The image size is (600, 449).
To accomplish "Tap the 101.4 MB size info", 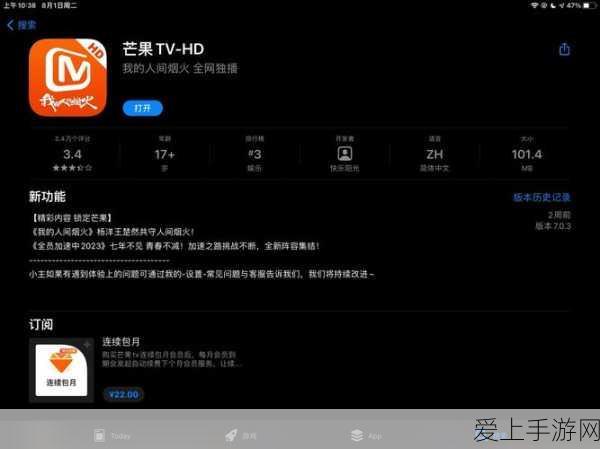I will [527, 153].
